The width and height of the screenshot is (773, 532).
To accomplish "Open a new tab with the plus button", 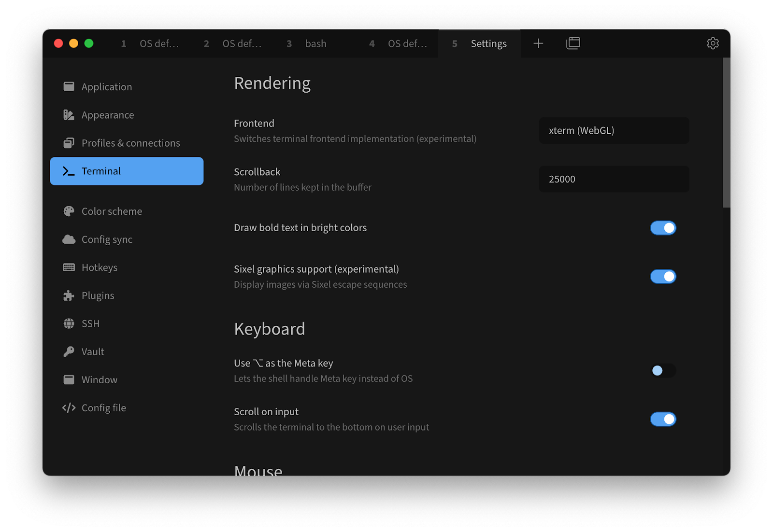I will click(538, 43).
